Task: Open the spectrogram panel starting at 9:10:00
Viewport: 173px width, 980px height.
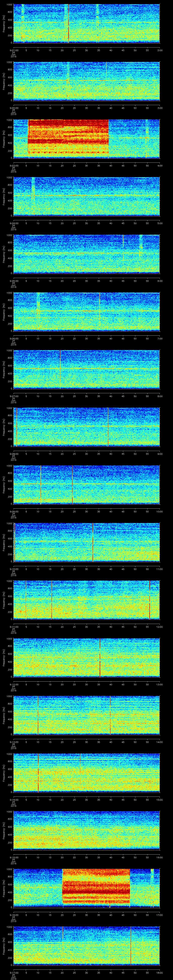Action: coord(86,543)
